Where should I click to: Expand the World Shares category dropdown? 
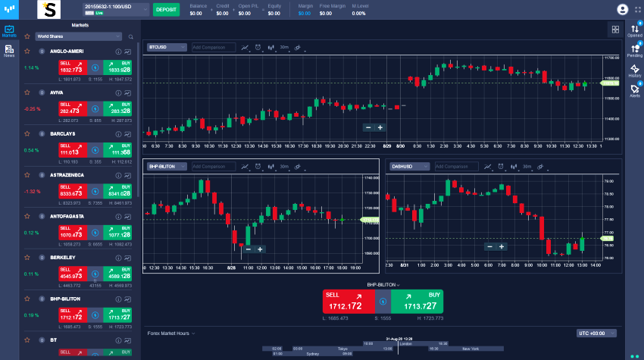[x=79, y=36]
